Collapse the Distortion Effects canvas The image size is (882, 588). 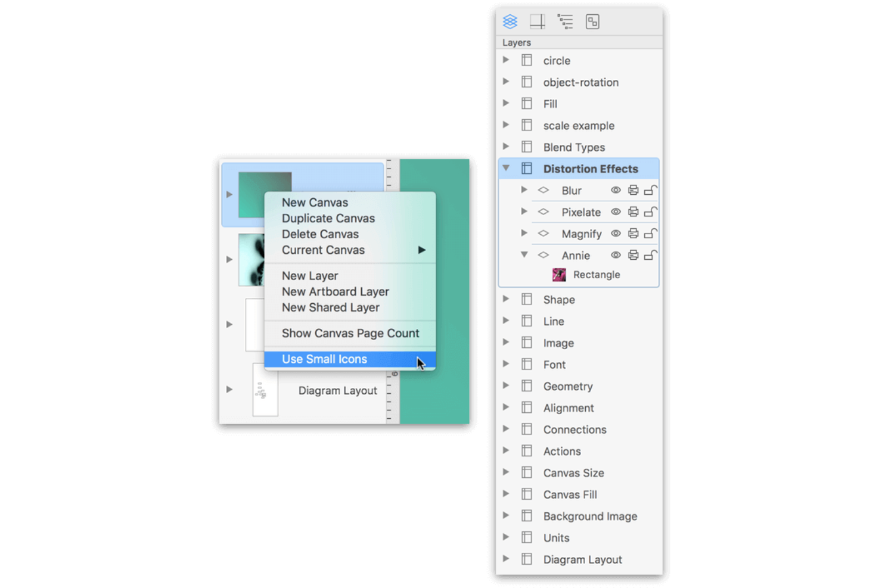click(x=506, y=169)
